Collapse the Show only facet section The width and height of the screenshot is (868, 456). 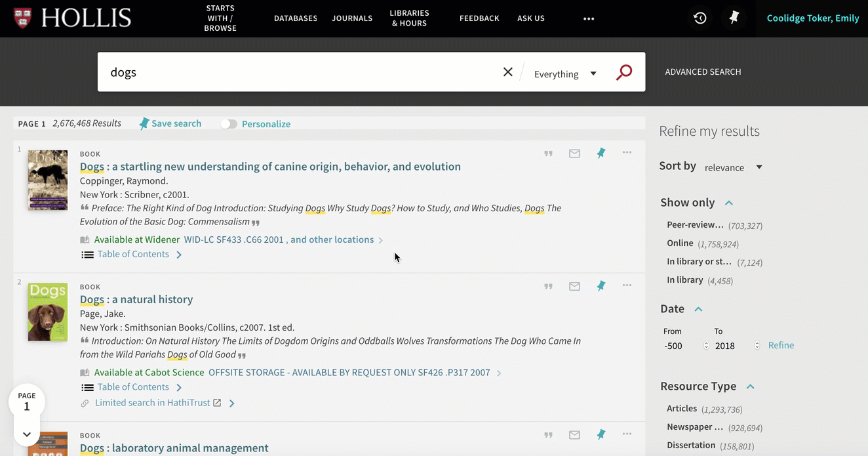click(x=729, y=203)
